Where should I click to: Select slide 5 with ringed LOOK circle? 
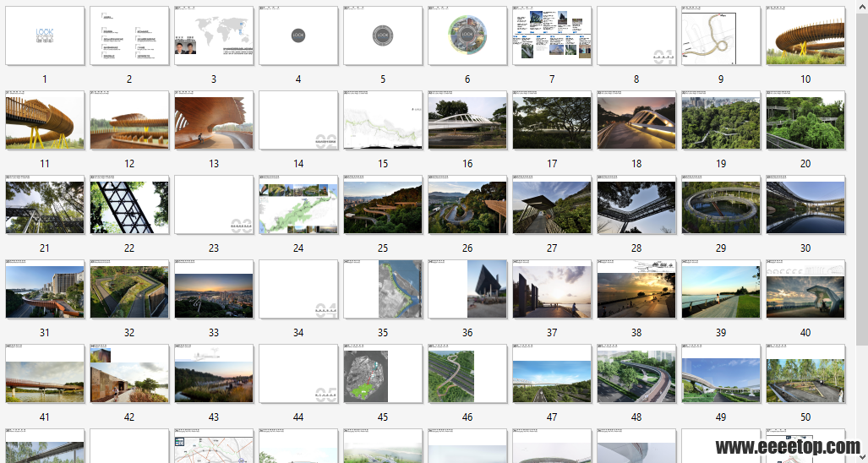pos(383,35)
